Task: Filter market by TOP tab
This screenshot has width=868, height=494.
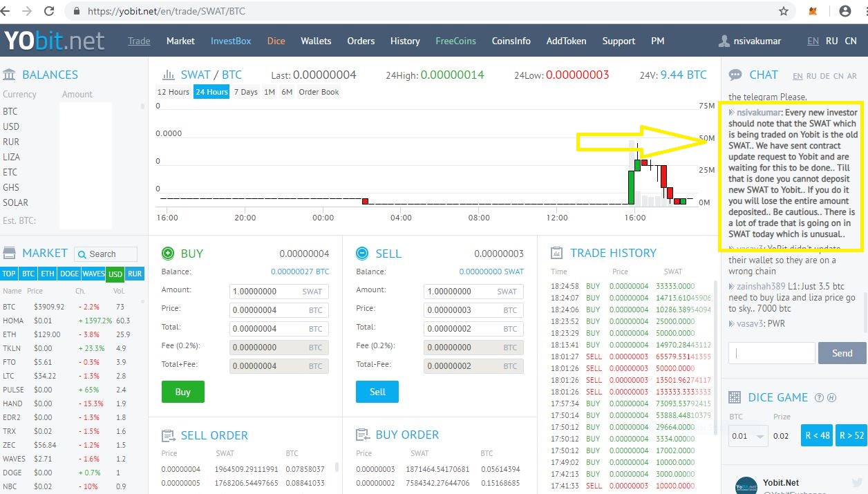Action: pyautogui.click(x=9, y=274)
